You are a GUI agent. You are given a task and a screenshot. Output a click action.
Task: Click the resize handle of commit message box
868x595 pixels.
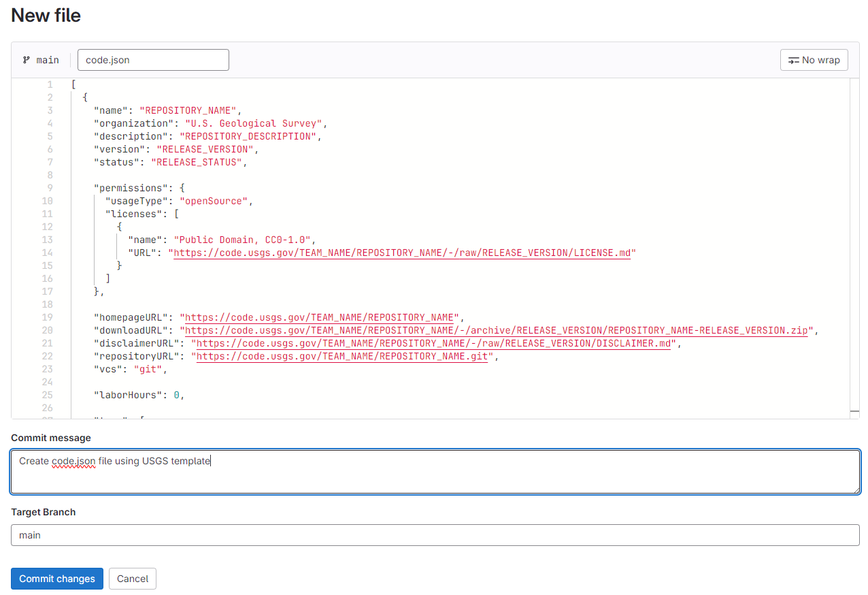tap(856, 489)
